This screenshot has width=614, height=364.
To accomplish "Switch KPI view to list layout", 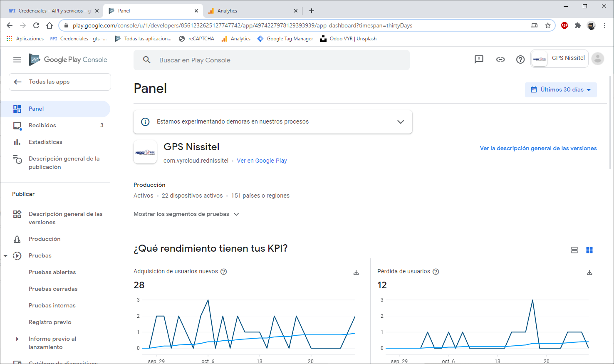I will pyautogui.click(x=574, y=250).
